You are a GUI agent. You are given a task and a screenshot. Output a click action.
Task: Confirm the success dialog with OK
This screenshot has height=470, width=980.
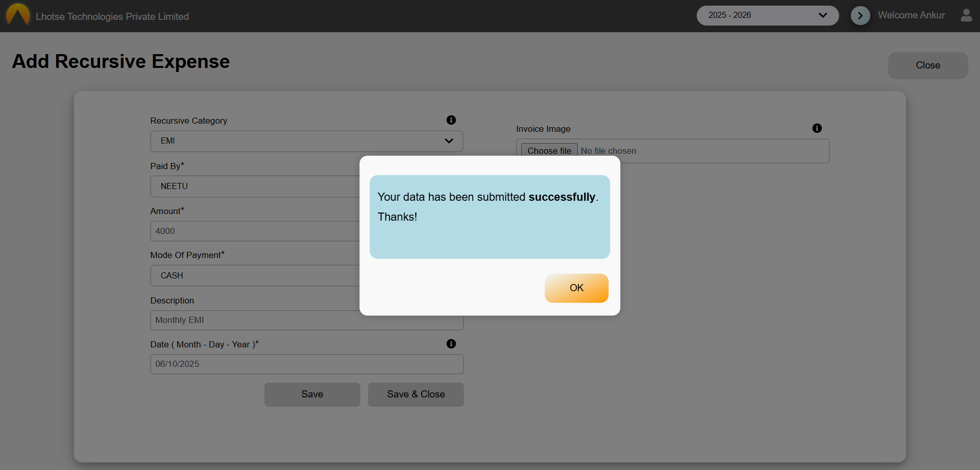pyautogui.click(x=577, y=288)
